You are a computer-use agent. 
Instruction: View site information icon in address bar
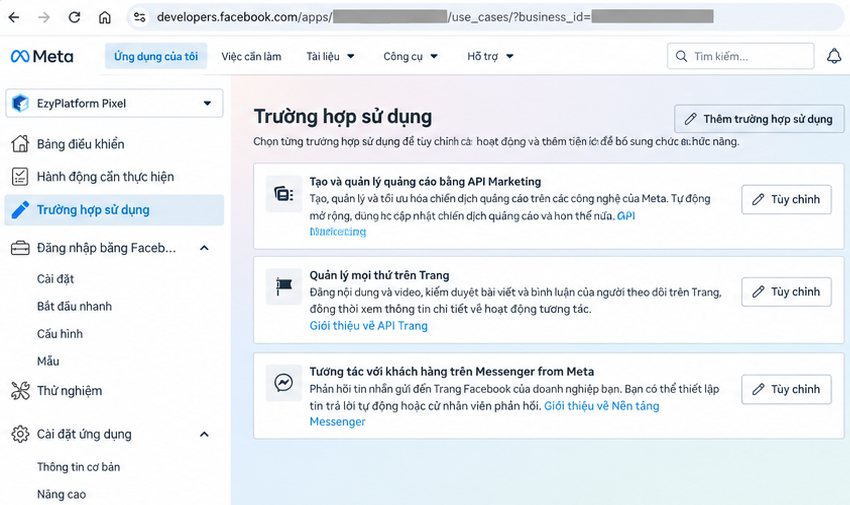[140, 17]
